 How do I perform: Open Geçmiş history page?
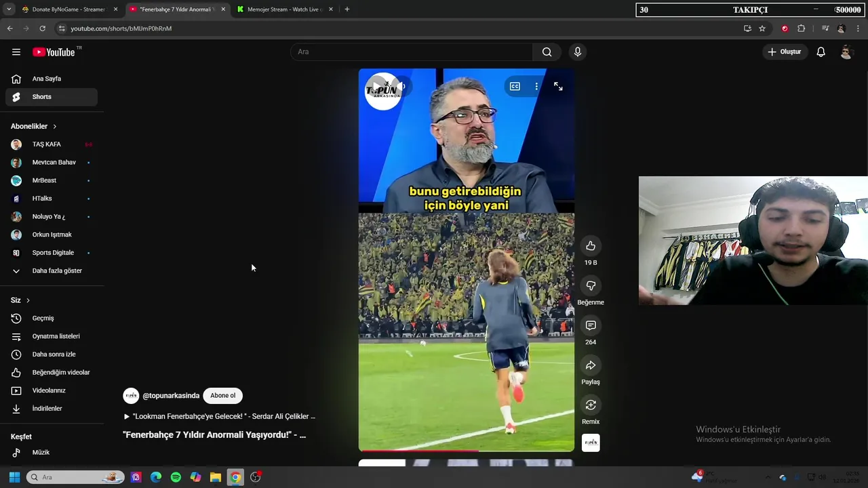[52, 318]
